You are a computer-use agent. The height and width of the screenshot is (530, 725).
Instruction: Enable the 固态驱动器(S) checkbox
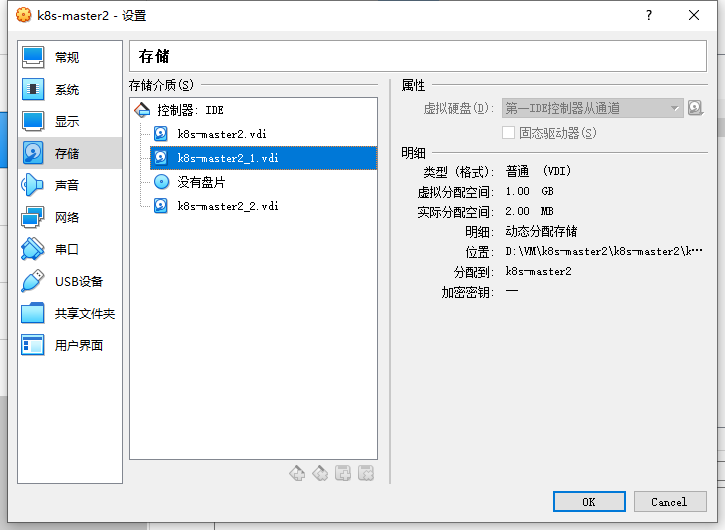[x=509, y=133]
